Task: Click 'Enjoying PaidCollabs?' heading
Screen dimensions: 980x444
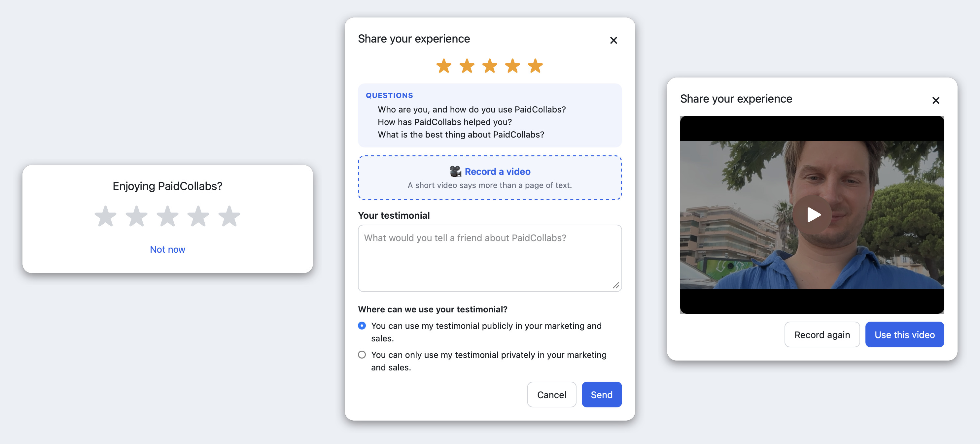Action: click(x=167, y=186)
